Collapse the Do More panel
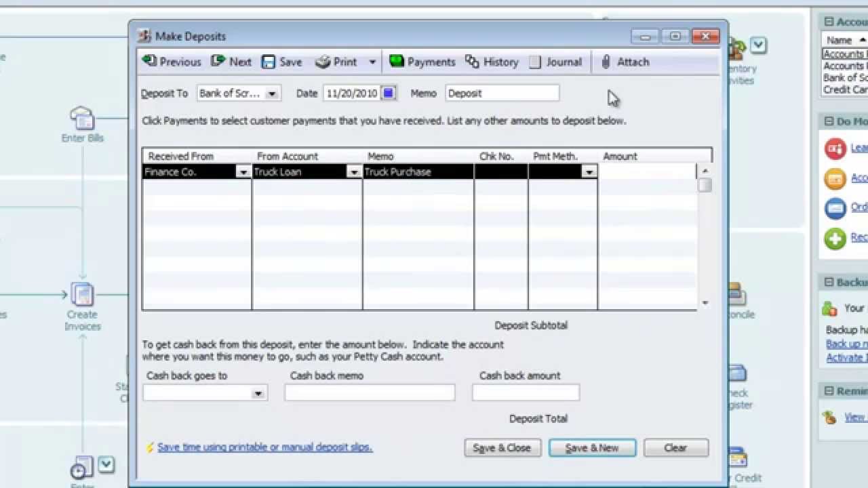 tap(829, 121)
